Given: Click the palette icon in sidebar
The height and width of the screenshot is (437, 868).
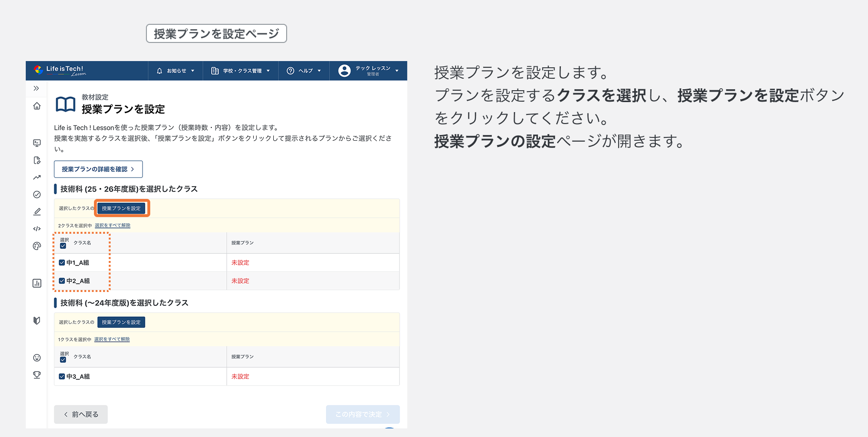Looking at the screenshot, I should pyautogui.click(x=37, y=246).
